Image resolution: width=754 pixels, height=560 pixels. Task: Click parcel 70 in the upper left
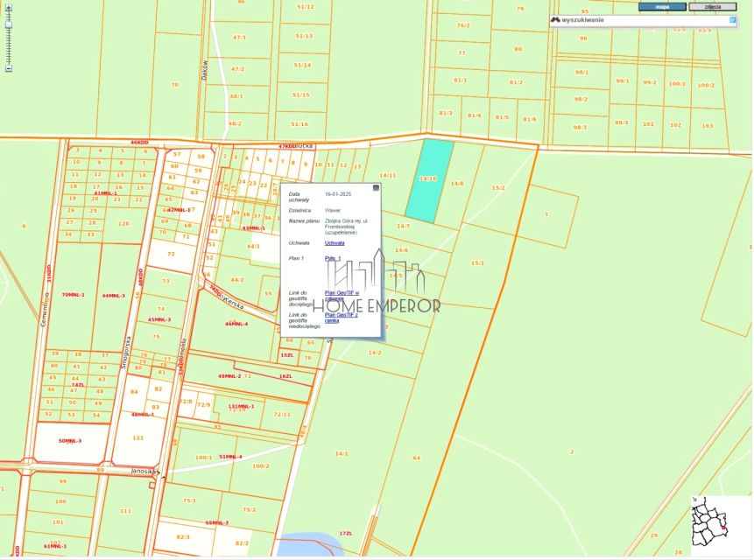coord(174,85)
